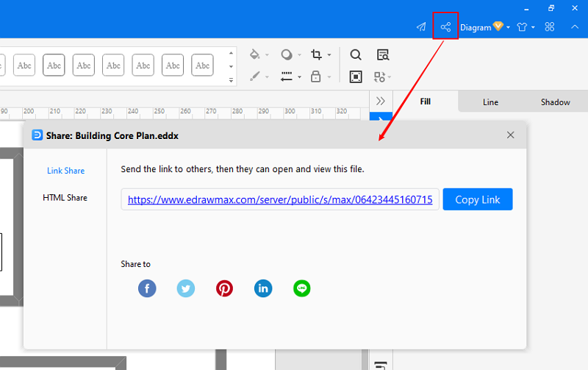Select the Shadow circle tool
588x370 pixels.
pyautogui.click(x=287, y=54)
